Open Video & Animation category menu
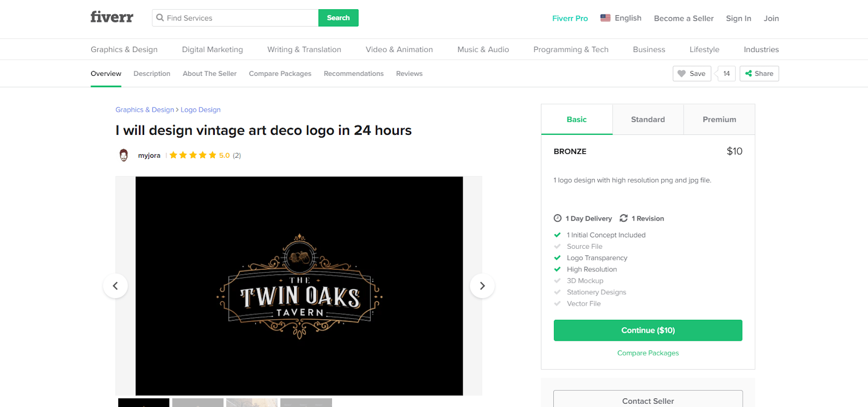Image resolution: width=868 pixels, height=407 pixels. click(x=399, y=49)
